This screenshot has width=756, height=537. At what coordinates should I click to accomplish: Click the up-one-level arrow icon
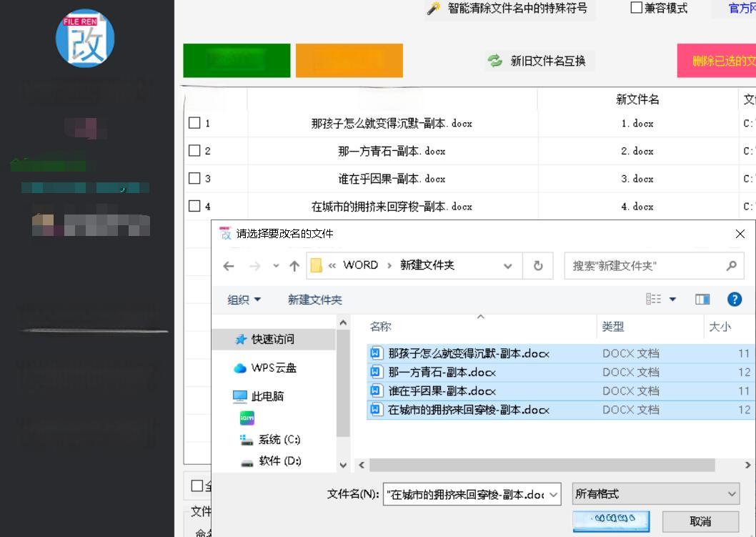pos(294,266)
